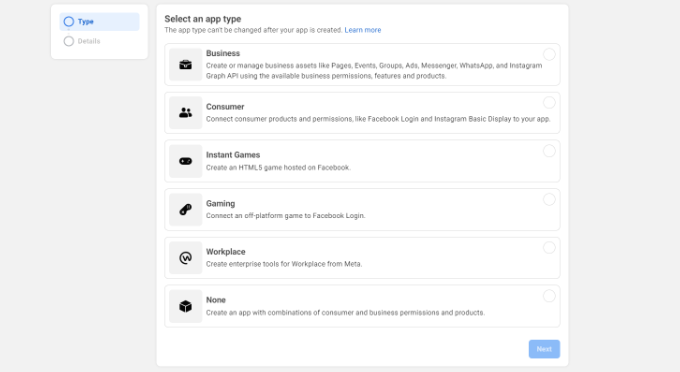Click the Workplace logo icon
Image resolution: width=680 pixels, height=372 pixels.
pos(186,258)
